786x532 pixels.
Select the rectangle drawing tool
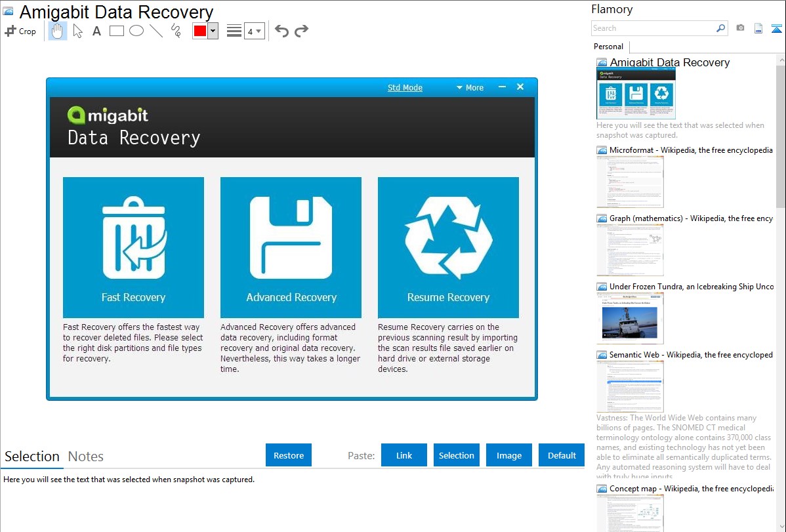pos(116,31)
